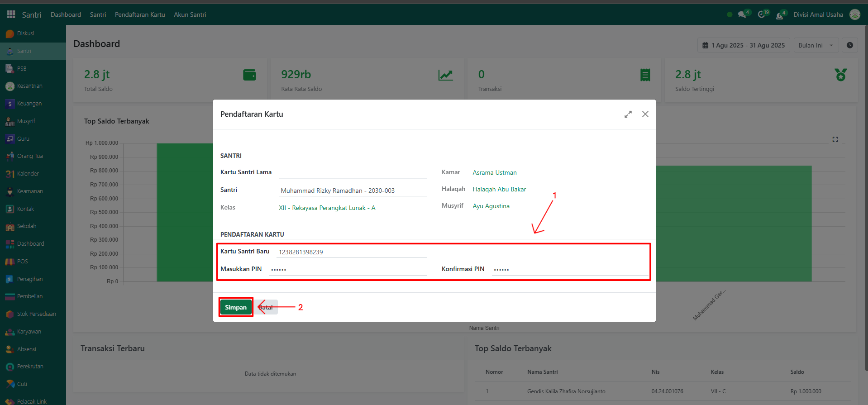868x405 pixels.
Task: Click the Simpan button
Action: point(236,307)
